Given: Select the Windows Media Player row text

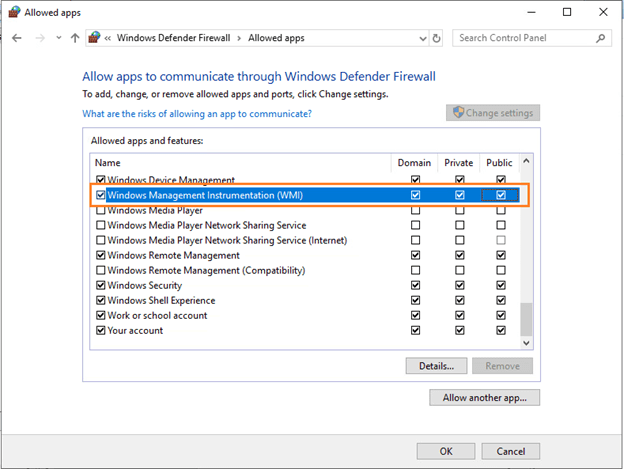Looking at the screenshot, I should (x=155, y=210).
